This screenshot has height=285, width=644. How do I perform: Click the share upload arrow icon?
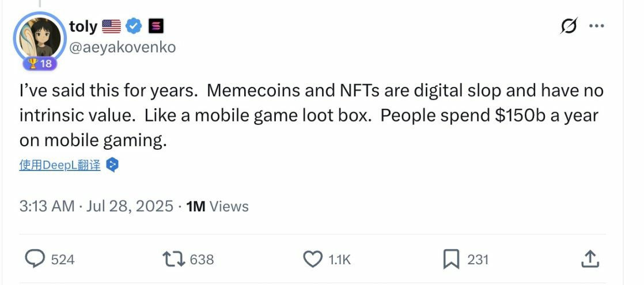pyautogui.click(x=590, y=260)
